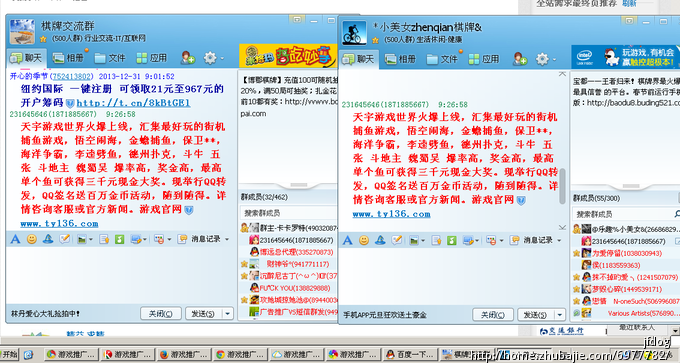
Task: Click the 开始 Start button on taskbar
Action: pos(9,354)
